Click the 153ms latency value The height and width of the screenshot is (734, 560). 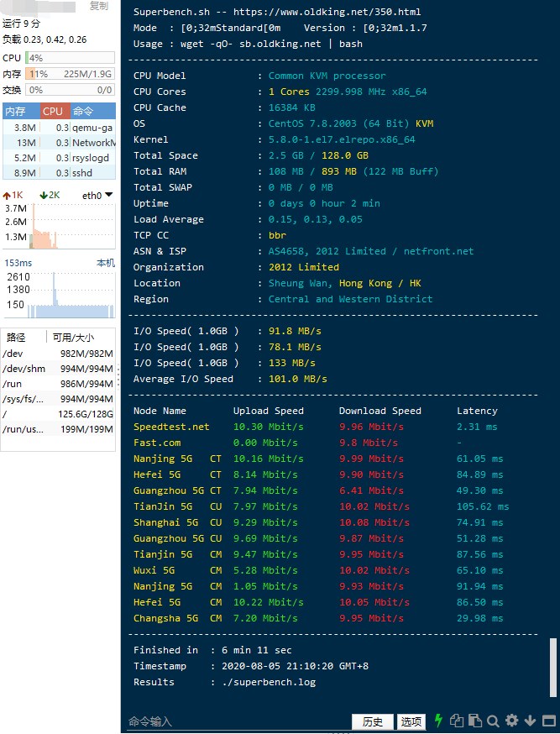pyautogui.click(x=18, y=263)
